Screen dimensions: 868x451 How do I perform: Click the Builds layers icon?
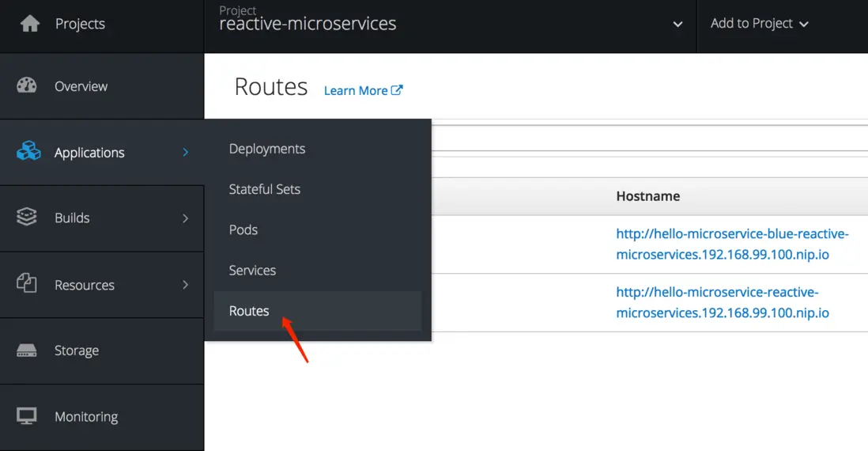click(27, 218)
